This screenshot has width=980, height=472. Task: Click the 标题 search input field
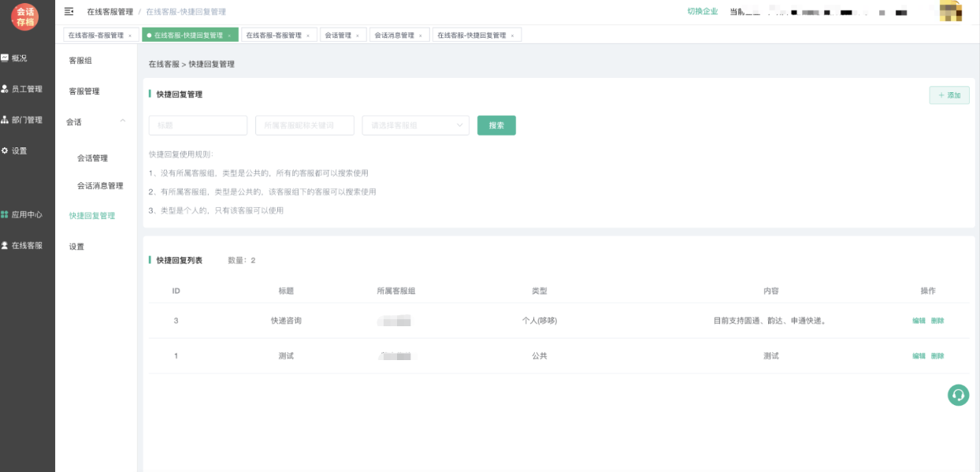pos(198,125)
